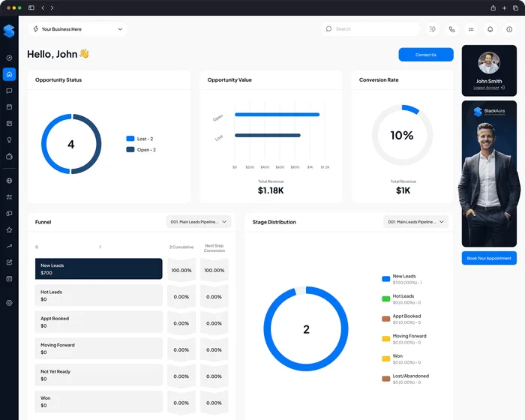Open the star reputation icon in the sidebar
The height and width of the screenshot is (420, 525).
click(x=9, y=229)
